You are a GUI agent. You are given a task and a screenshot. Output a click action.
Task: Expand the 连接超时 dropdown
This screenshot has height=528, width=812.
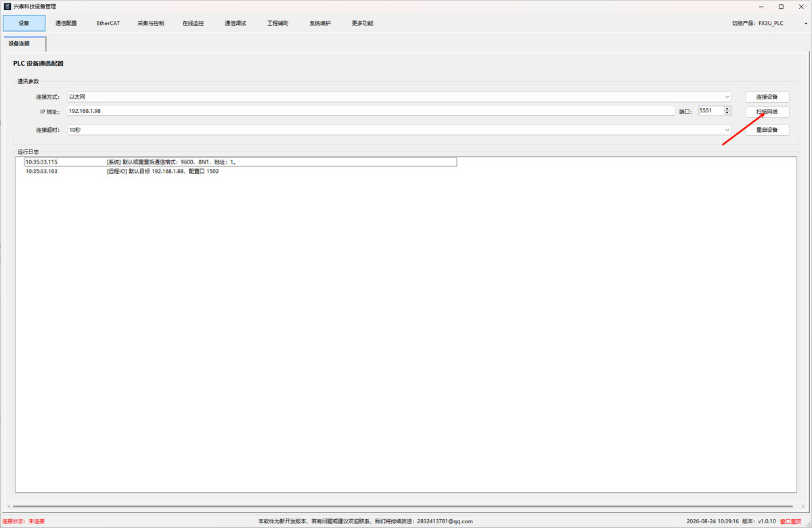tap(399, 130)
